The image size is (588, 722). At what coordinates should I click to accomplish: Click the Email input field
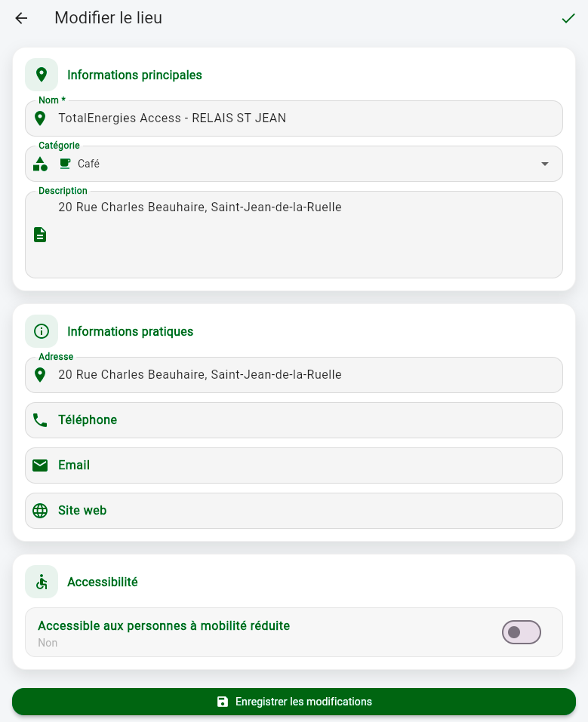302,465
